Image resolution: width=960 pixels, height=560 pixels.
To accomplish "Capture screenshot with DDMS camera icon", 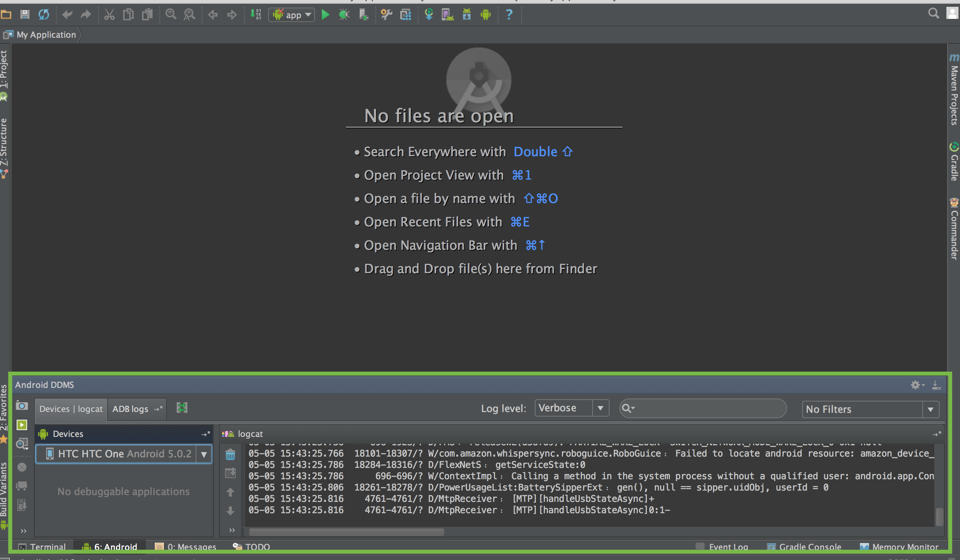I will pyautogui.click(x=22, y=406).
